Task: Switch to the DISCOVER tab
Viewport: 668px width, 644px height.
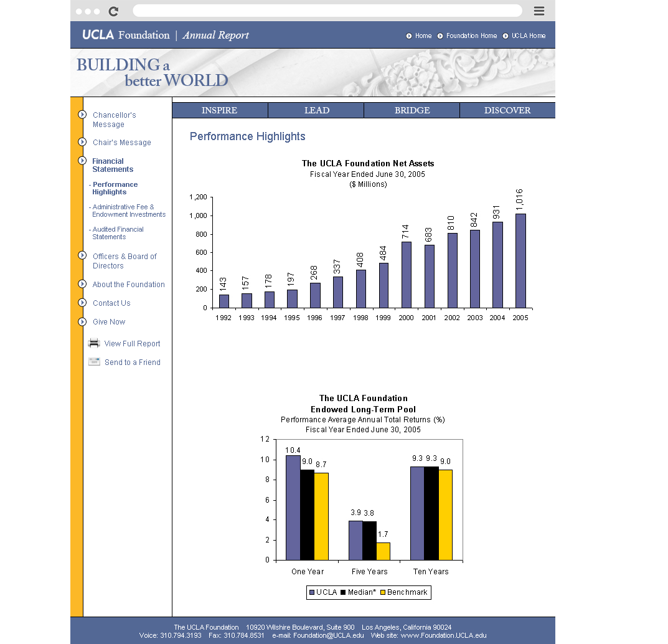Action: [x=507, y=110]
